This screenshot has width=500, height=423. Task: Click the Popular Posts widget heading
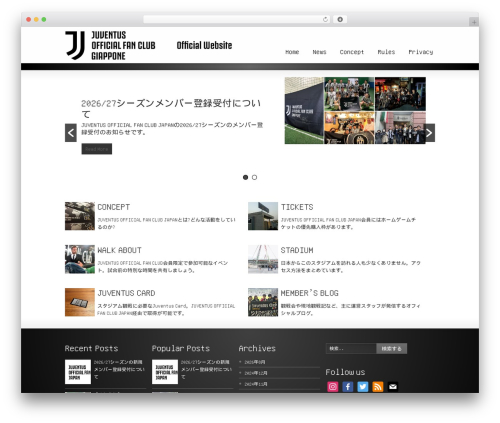click(x=181, y=348)
